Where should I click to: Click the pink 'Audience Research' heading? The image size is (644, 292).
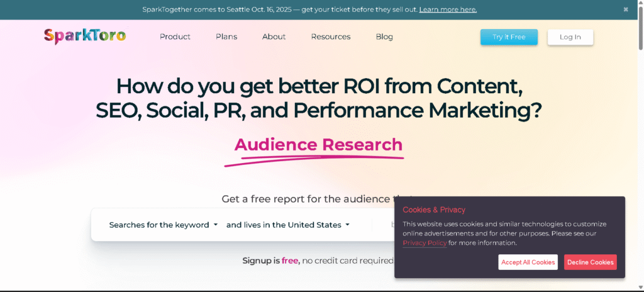click(x=318, y=145)
